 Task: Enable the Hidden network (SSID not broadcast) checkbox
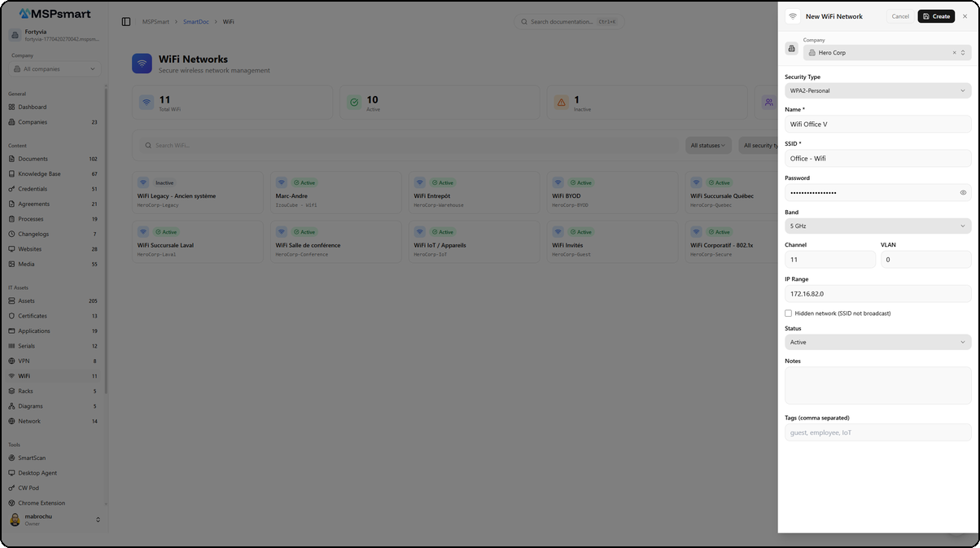pos(788,313)
